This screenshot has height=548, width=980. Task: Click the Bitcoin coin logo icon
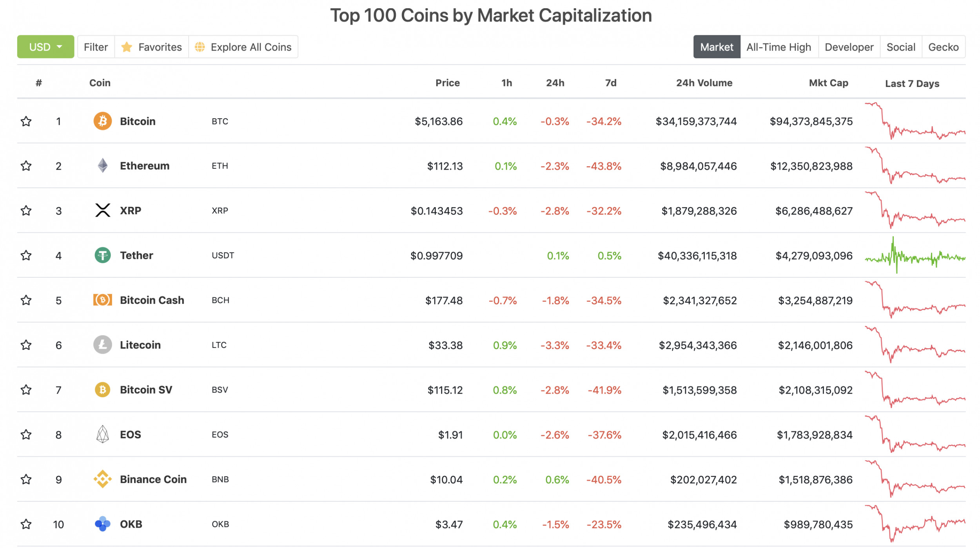coord(102,121)
